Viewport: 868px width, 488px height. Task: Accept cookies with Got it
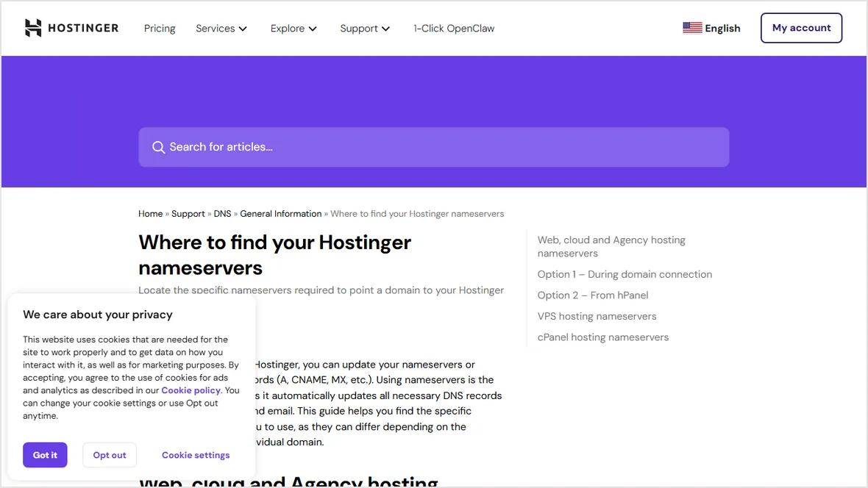pyautogui.click(x=45, y=455)
